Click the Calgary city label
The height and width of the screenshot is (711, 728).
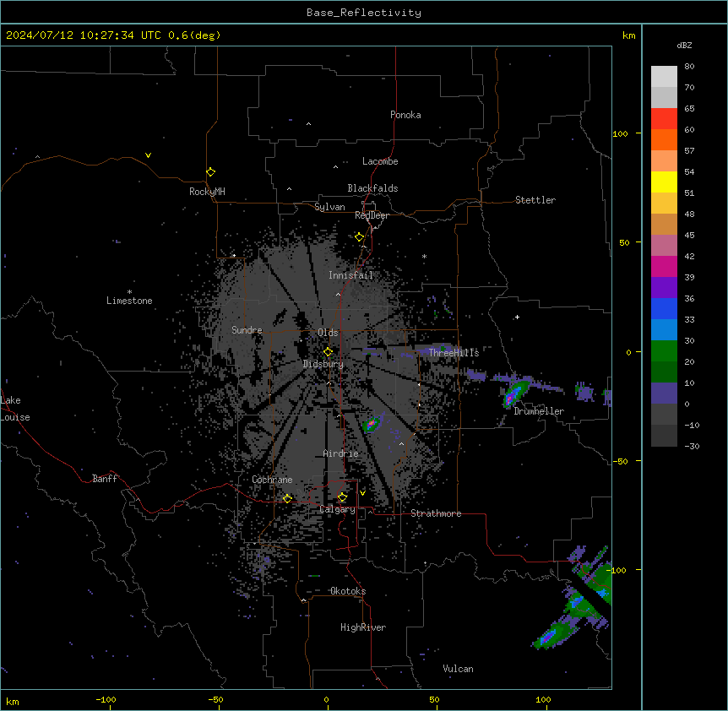[338, 509]
